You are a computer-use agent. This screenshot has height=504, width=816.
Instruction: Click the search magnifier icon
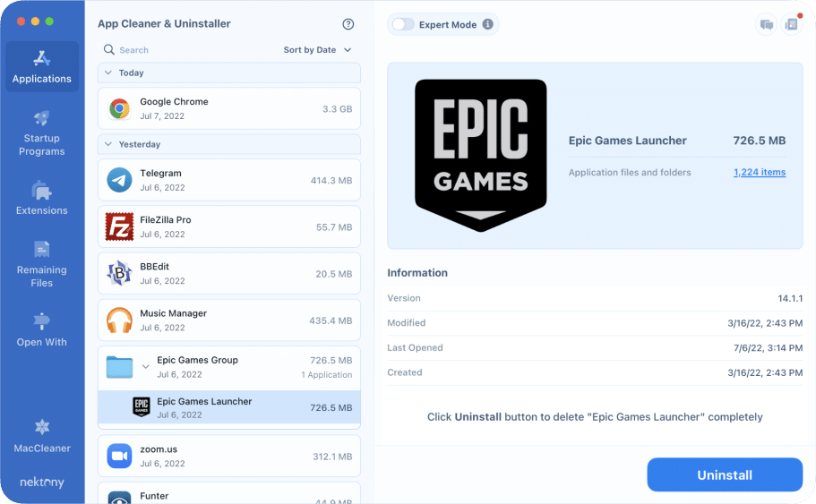pos(108,49)
